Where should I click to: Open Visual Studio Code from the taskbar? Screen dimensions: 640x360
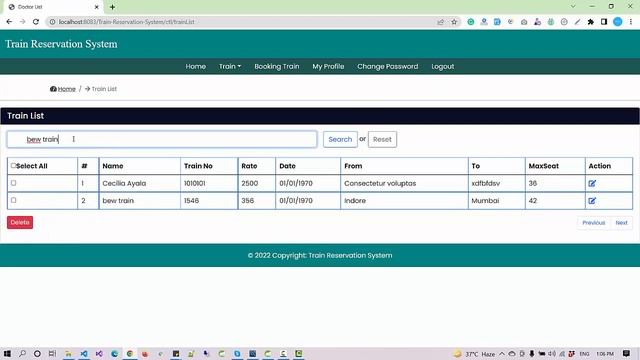84,353
